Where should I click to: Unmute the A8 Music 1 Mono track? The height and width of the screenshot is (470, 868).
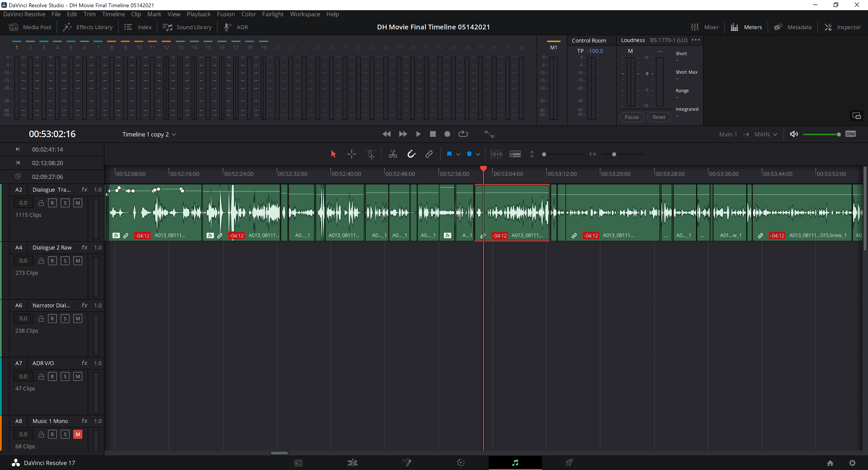pos(78,434)
